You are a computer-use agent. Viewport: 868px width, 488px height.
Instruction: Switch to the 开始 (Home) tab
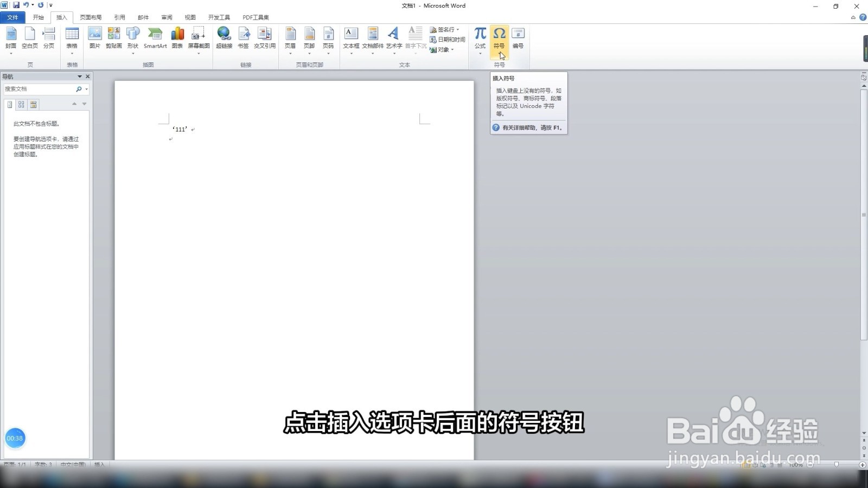click(x=38, y=17)
